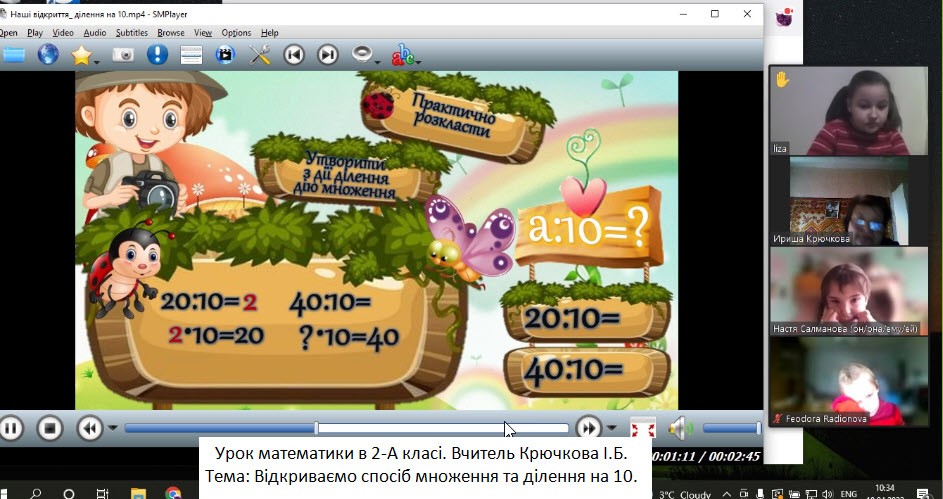Open the playlist icon in toolbar
This screenshot has height=499, width=943.
point(191,54)
